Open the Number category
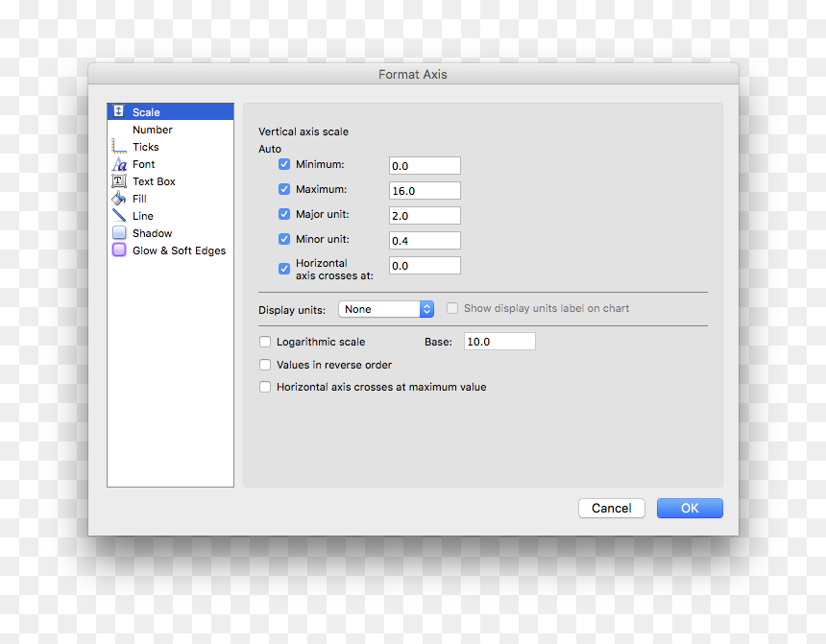The image size is (826, 644). tap(153, 130)
